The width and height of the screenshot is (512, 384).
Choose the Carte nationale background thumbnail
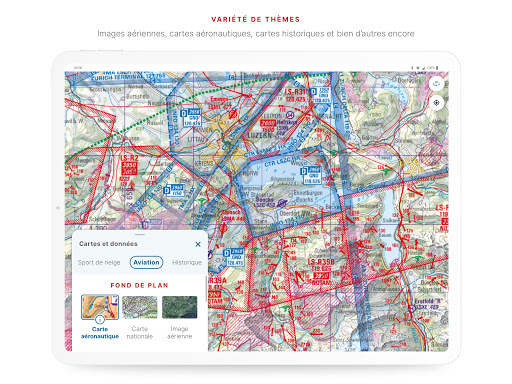(140, 307)
